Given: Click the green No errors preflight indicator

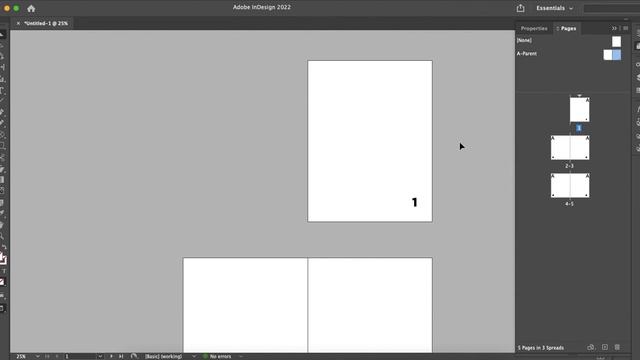Looking at the screenshot, I should tap(206, 356).
